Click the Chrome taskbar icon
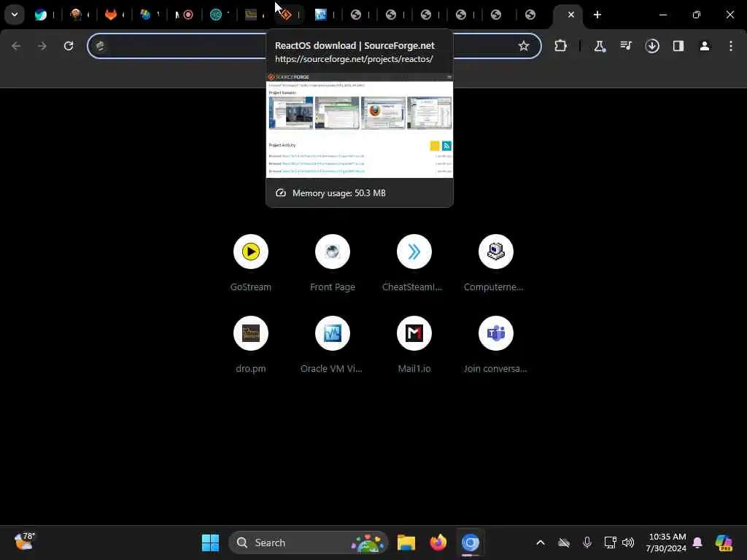The image size is (747, 560). point(471,542)
